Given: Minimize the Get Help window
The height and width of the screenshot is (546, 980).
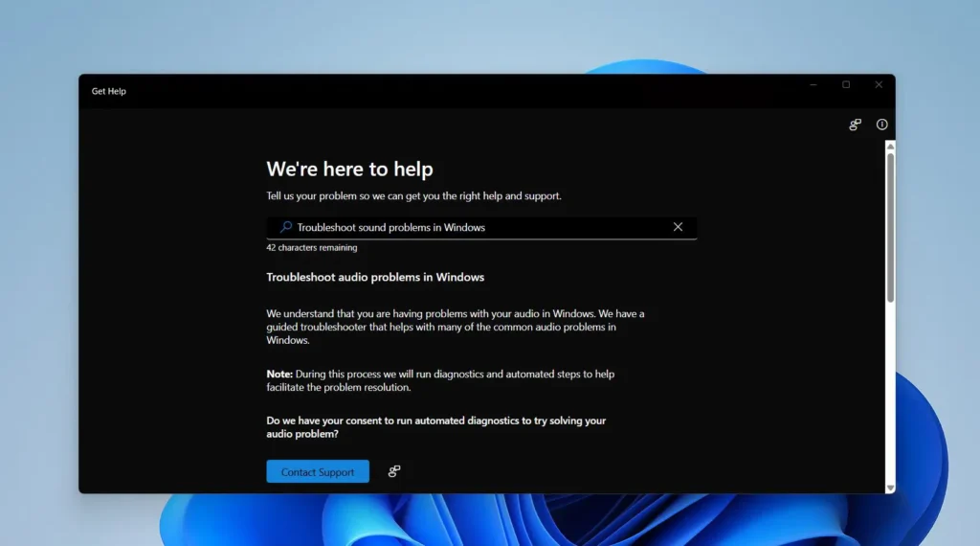Looking at the screenshot, I should click(813, 84).
